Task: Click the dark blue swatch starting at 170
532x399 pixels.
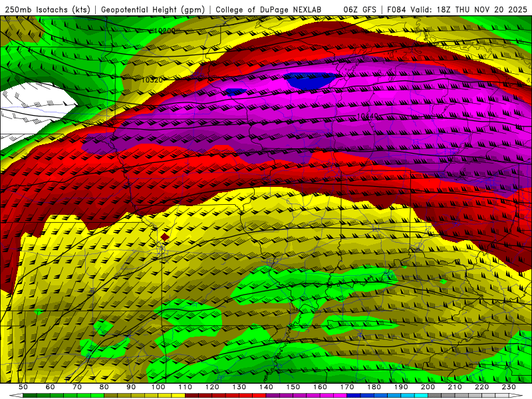Action: 354,395
